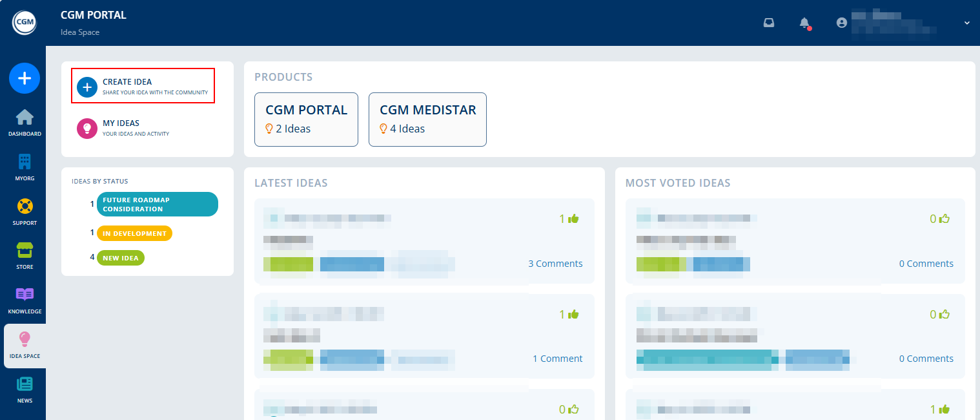Screen dimensions: 980x420
Task: Open the Dashboard from sidebar
Action: (25, 123)
